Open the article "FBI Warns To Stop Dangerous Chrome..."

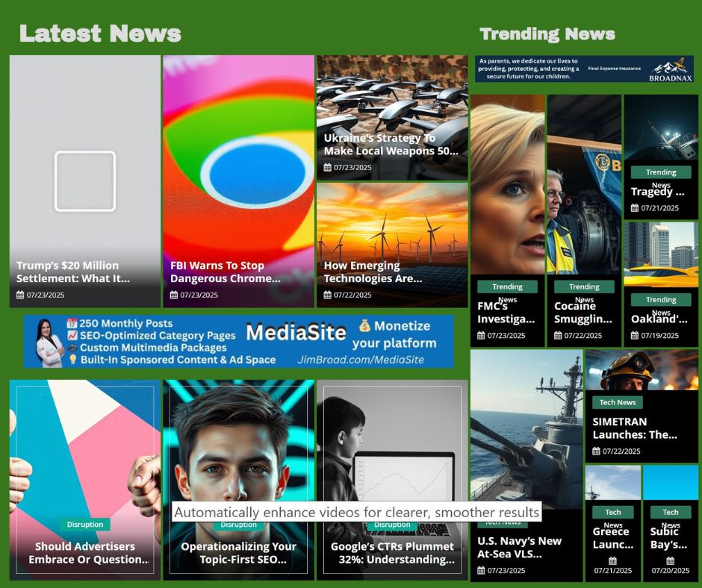(226, 272)
